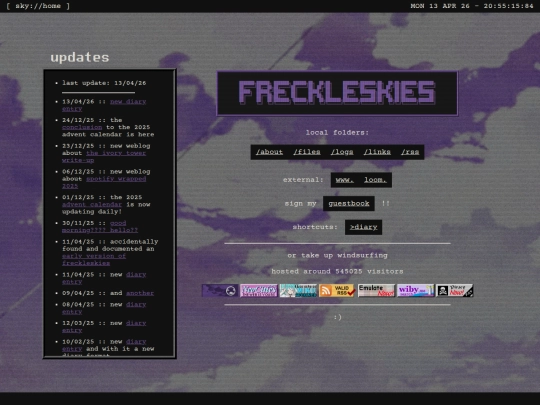Click the sky://home label in top bar
The image size is (540, 405).
38,6
